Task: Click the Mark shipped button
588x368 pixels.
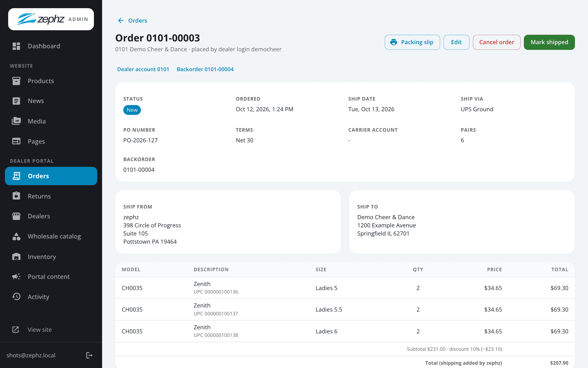Action: [x=549, y=42]
